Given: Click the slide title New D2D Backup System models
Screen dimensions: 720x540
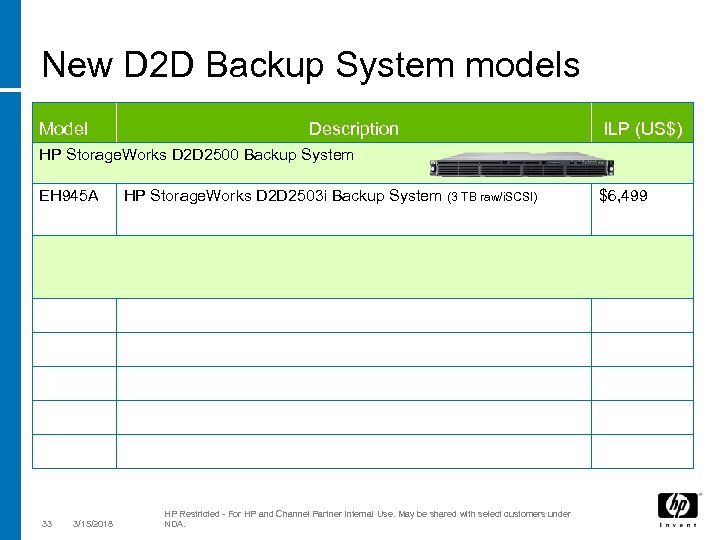Looking at the screenshot, I should click(310, 65).
